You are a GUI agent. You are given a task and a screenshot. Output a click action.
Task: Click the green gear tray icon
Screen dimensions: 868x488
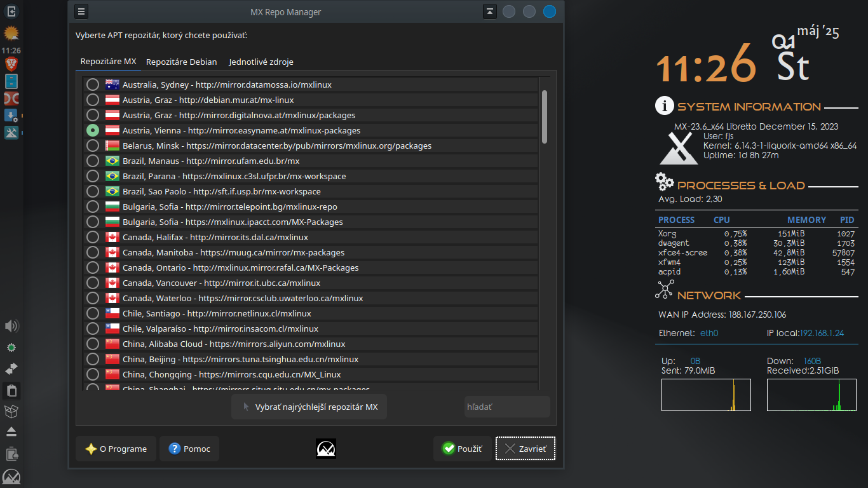point(11,348)
